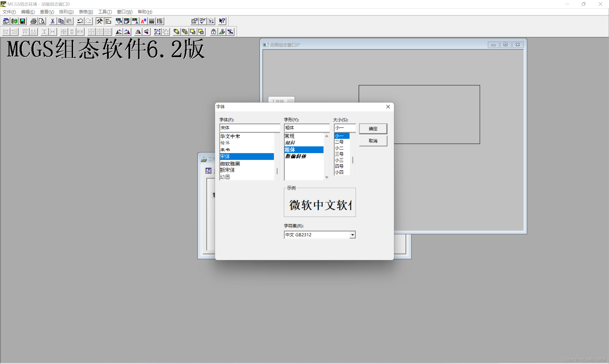609x364 pixels.
Task: Click the Print icon in toolbar
Action: click(x=34, y=21)
